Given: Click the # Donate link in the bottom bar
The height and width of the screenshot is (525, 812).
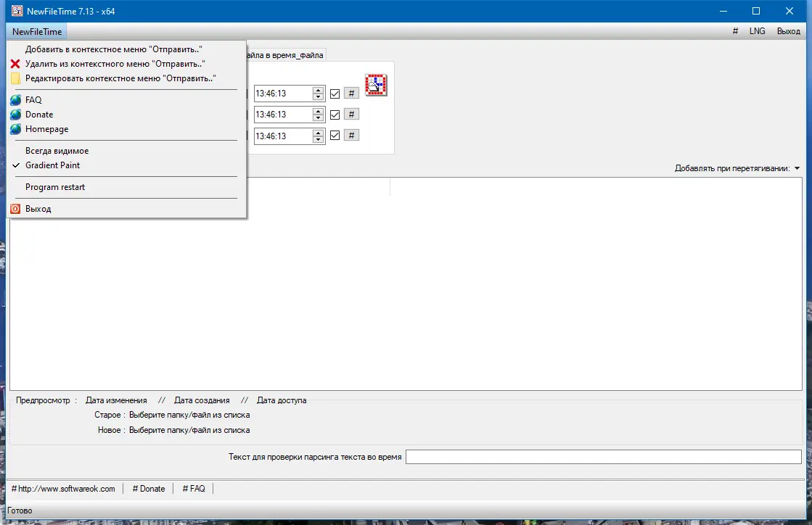Looking at the screenshot, I should coord(149,488).
